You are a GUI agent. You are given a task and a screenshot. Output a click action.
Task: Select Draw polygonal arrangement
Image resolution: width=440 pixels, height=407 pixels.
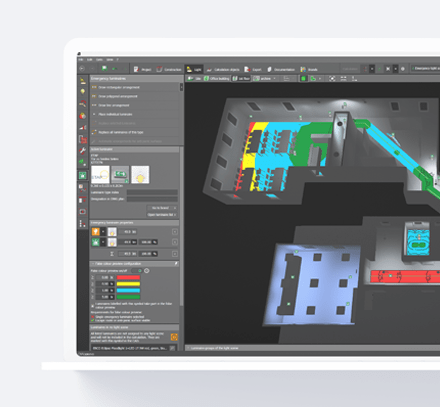(135, 96)
